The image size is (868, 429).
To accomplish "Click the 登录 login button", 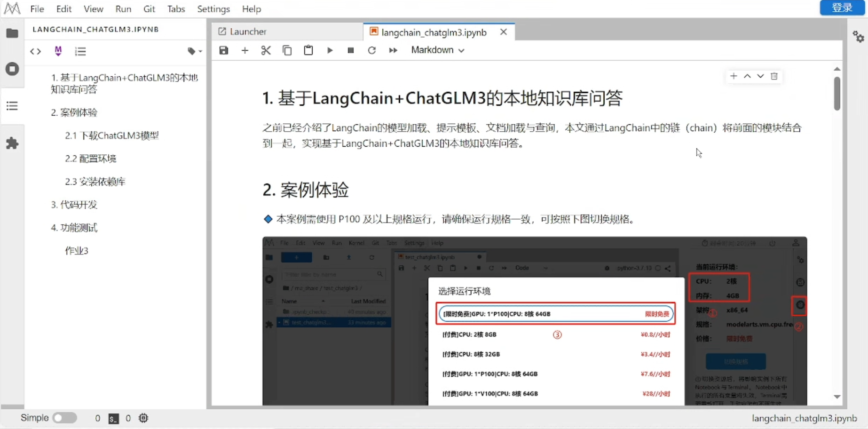I will click(841, 8).
